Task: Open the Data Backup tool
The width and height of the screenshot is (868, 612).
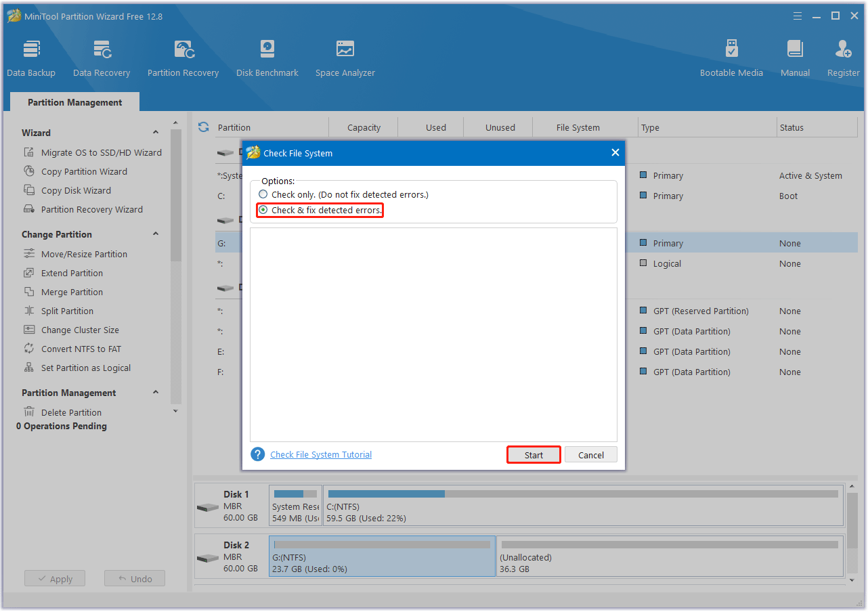Action: (31, 57)
